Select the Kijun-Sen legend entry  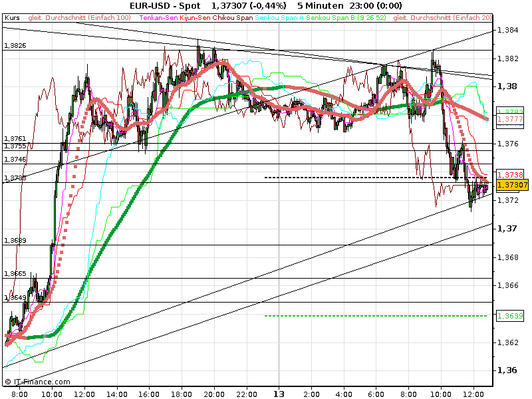pyautogui.click(x=195, y=18)
